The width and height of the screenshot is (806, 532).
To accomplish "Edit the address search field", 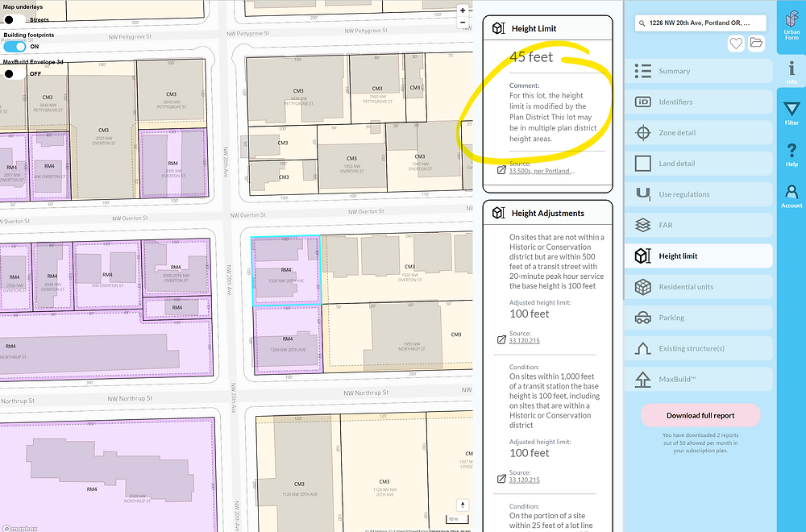I will 700,23.
